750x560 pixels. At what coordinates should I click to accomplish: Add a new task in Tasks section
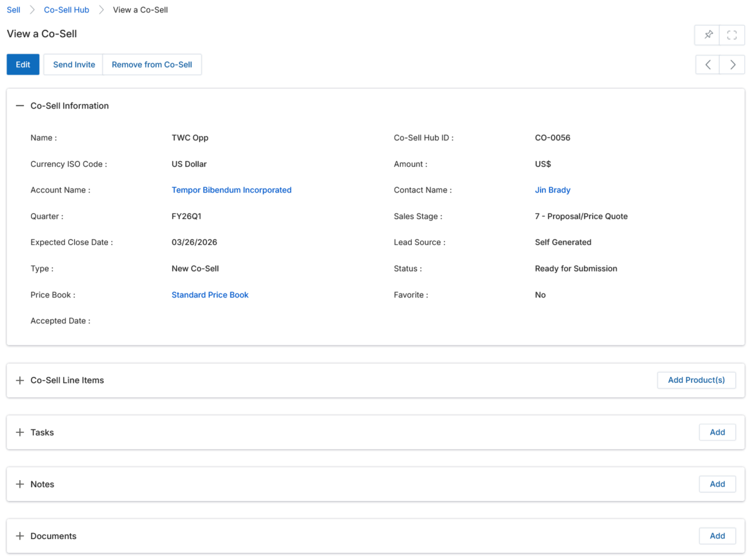tap(717, 432)
